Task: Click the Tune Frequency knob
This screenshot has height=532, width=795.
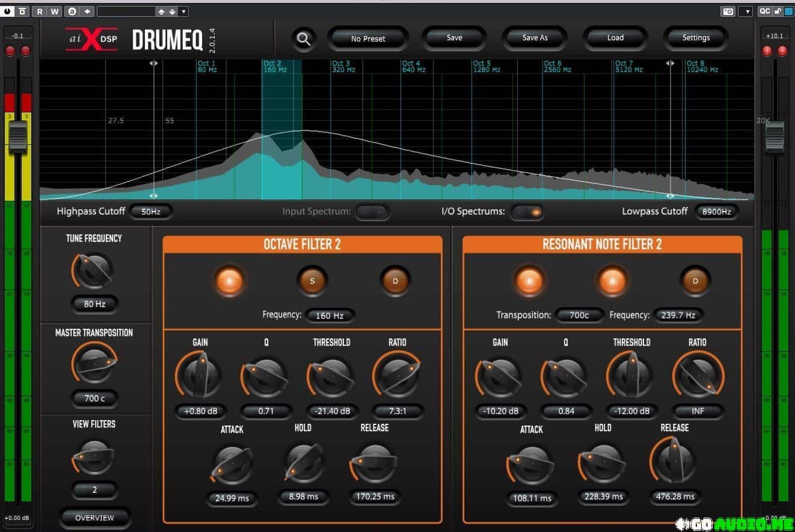Action: [x=94, y=271]
